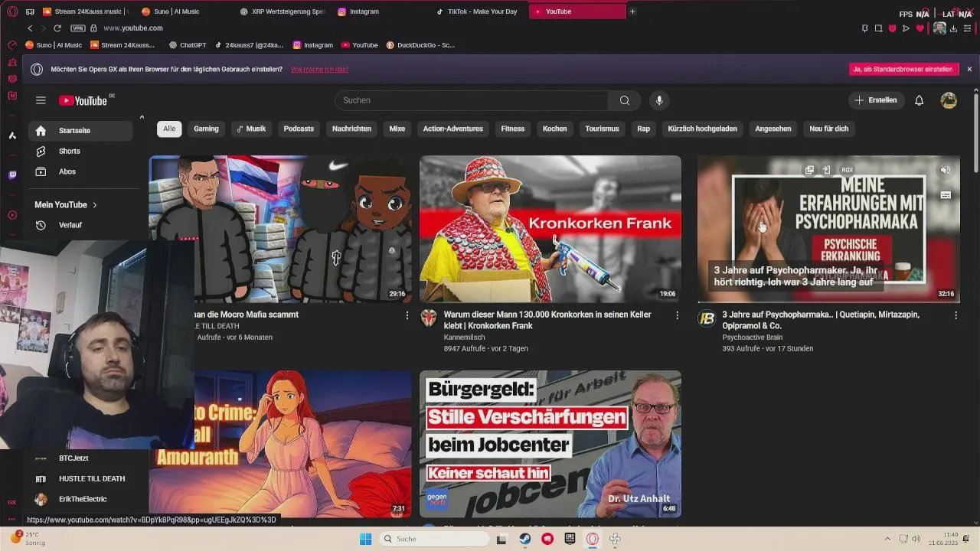
Task: Switch to the XRP Wertsteigerung tab
Action: pyautogui.click(x=283, y=11)
